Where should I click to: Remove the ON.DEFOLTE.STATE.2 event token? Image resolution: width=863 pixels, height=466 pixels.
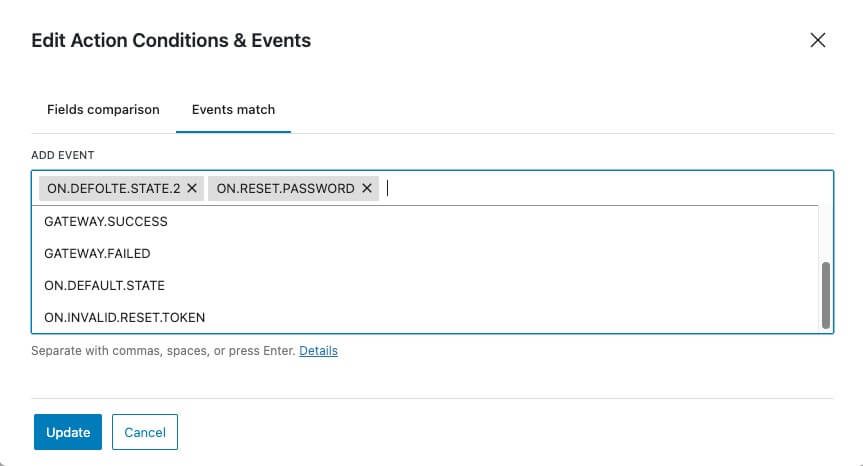coord(192,188)
